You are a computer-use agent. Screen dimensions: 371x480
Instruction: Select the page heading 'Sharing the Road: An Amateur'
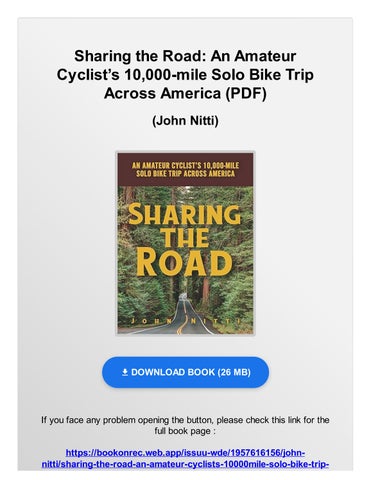tap(185, 56)
